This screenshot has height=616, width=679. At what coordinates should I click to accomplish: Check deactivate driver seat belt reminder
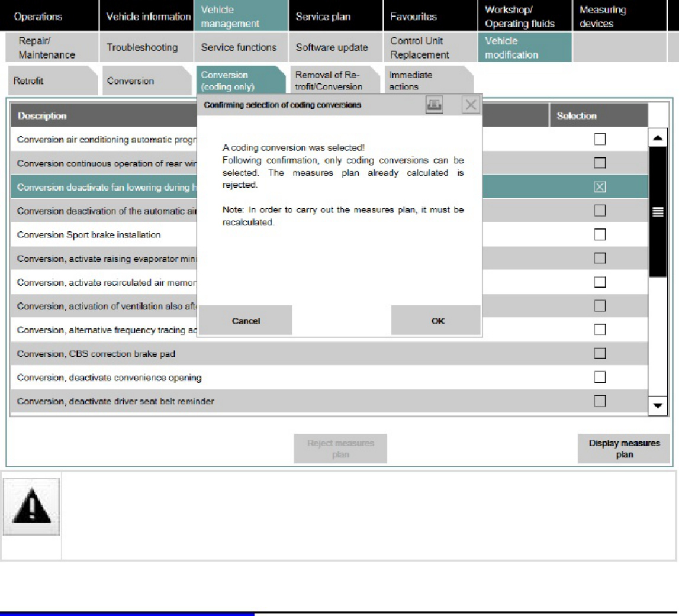(x=600, y=401)
